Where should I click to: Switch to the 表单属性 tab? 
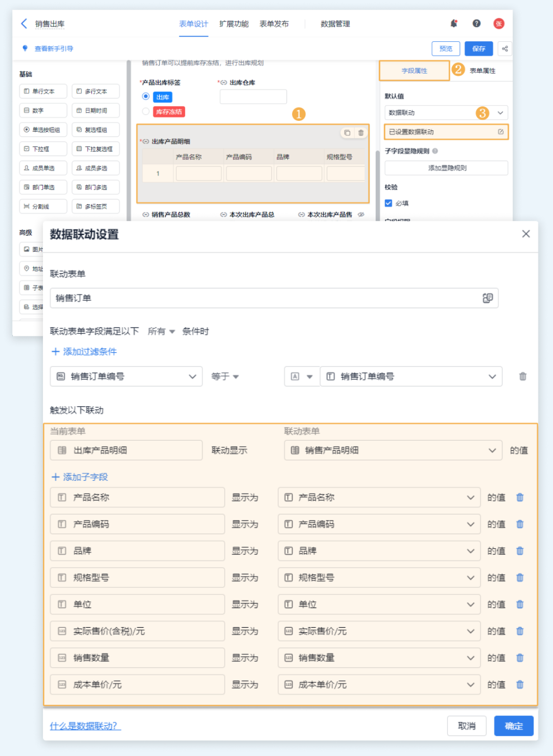482,71
